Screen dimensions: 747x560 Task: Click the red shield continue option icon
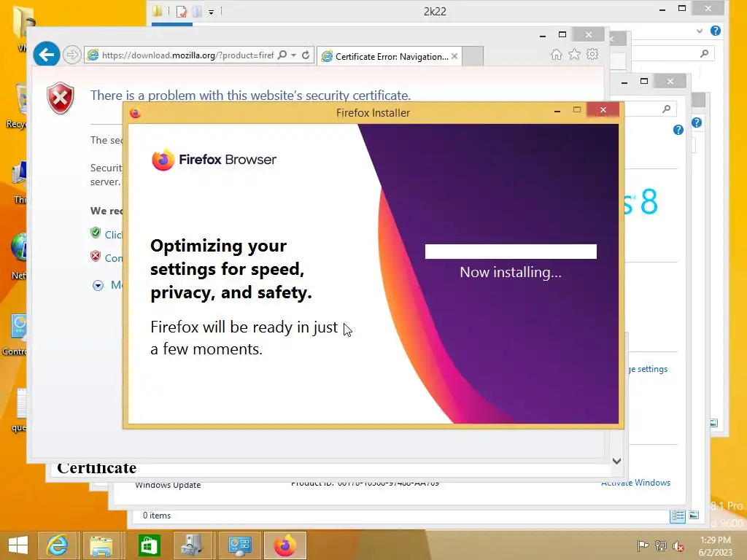[96, 256]
